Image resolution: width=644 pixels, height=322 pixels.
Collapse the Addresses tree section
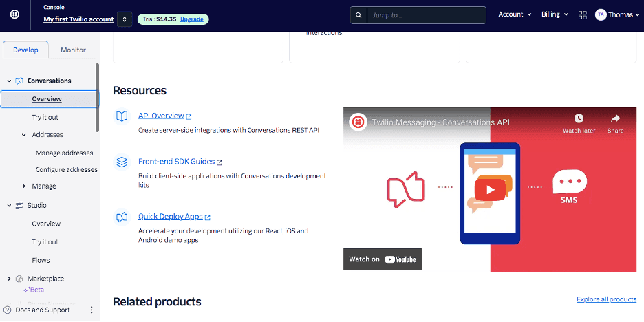(24, 135)
